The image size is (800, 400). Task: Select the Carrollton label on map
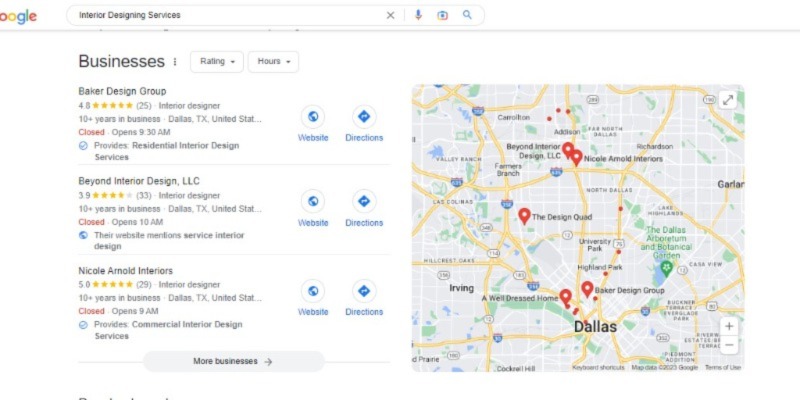(513, 117)
